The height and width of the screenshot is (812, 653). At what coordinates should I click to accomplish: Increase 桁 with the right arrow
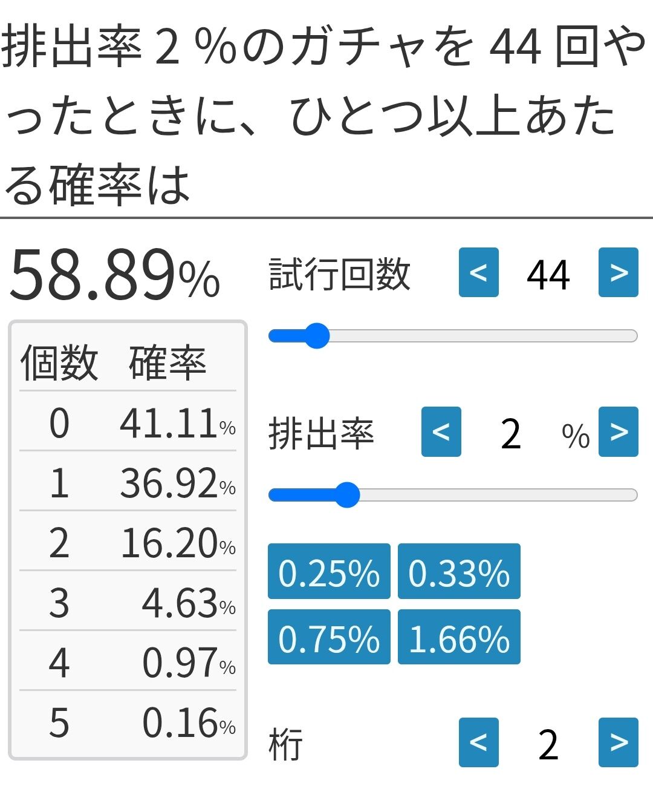click(x=618, y=742)
